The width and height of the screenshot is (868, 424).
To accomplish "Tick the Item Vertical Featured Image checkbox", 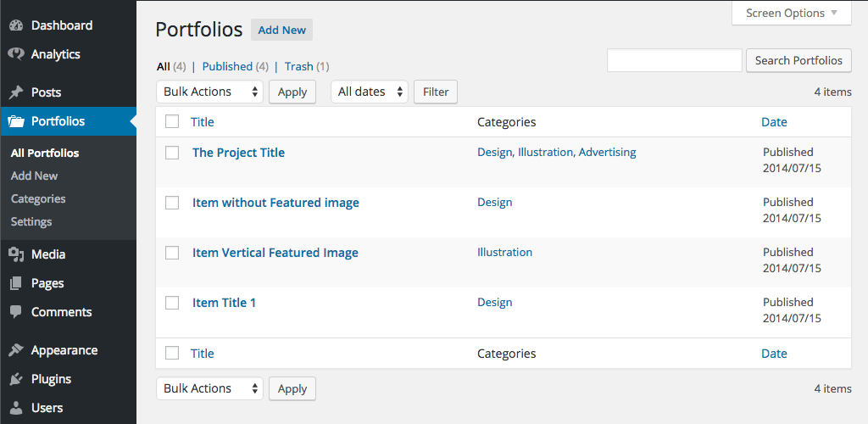I will click(x=172, y=253).
